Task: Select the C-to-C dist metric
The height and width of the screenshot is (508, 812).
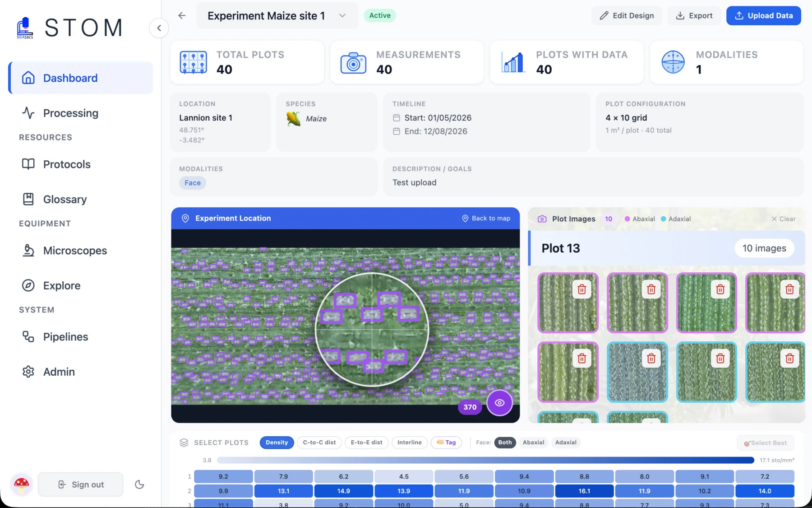Action: click(319, 443)
